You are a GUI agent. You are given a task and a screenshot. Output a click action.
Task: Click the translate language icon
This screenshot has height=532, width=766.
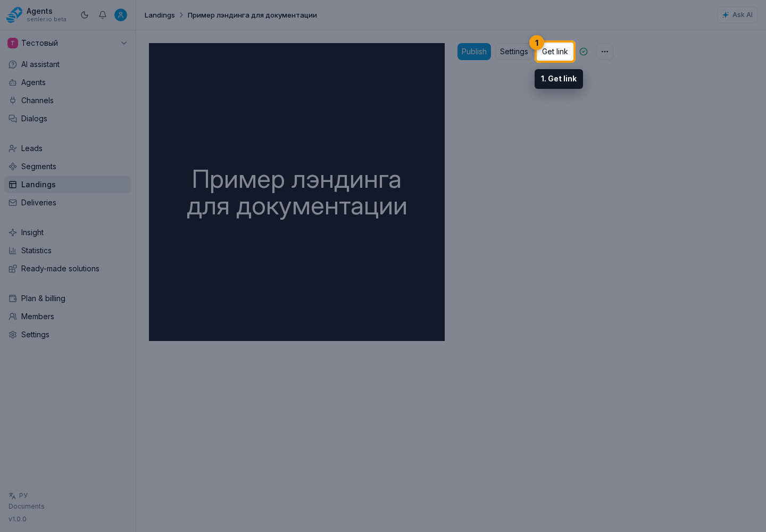[12, 495]
